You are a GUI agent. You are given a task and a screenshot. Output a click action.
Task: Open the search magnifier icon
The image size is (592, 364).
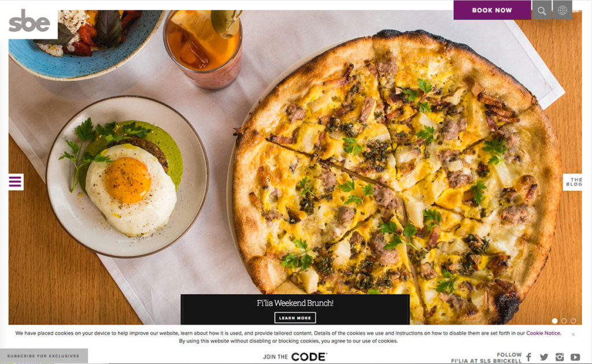pos(542,10)
